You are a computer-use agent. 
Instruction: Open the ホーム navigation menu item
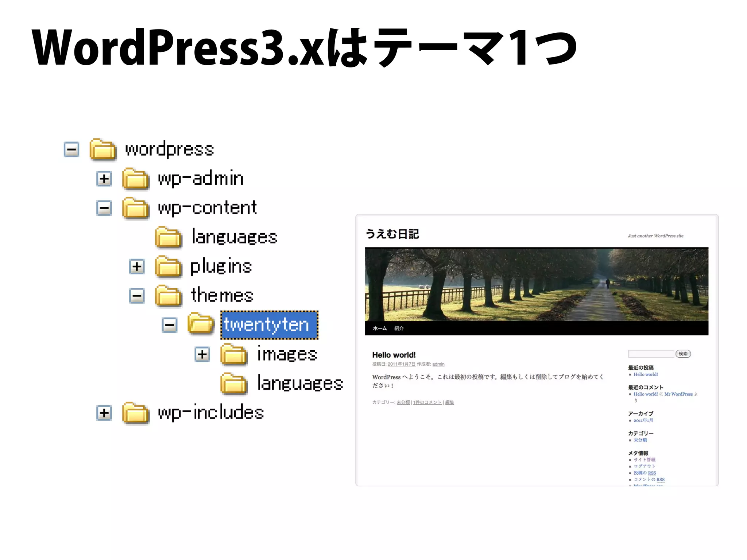tap(380, 328)
